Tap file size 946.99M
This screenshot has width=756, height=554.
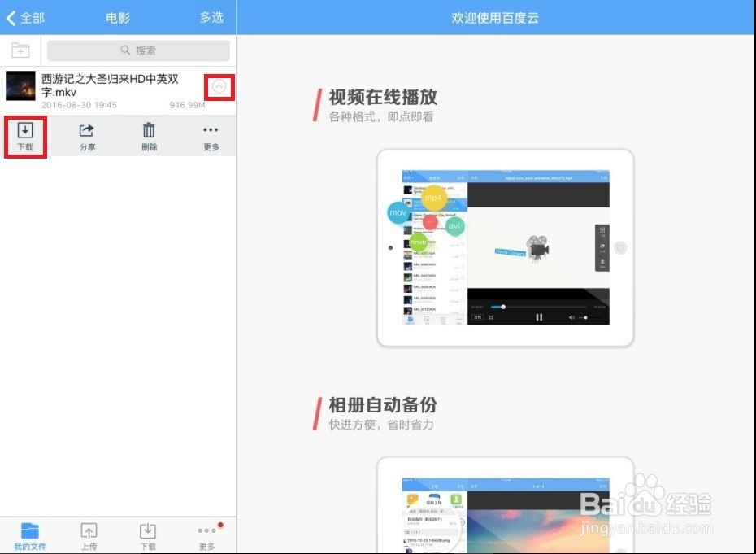pos(187,105)
